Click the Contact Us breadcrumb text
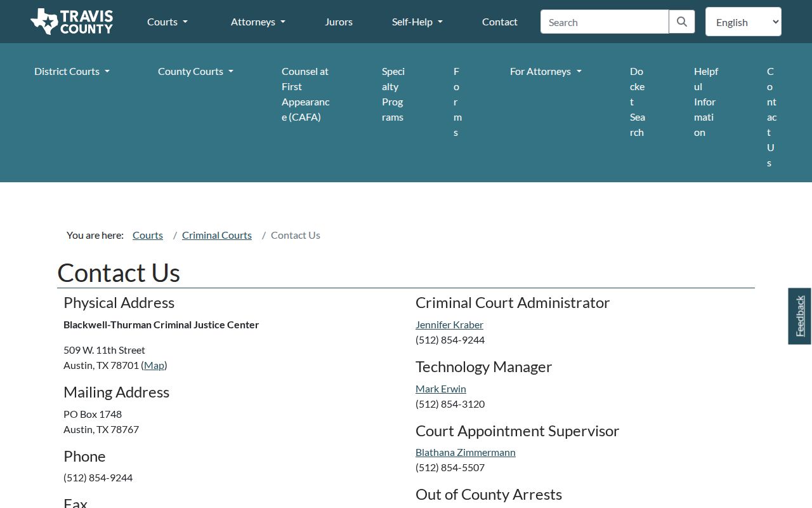This screenshot has height=508, width=812. pos(296,235)
